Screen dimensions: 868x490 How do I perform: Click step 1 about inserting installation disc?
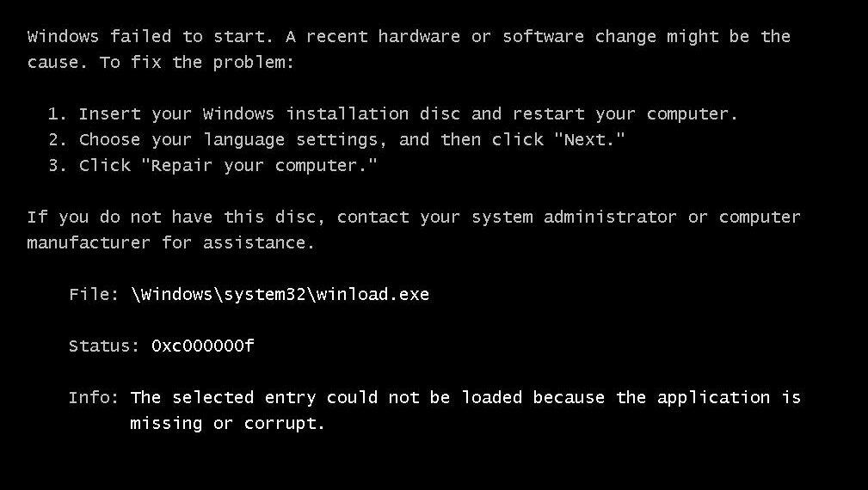[393, 114]
